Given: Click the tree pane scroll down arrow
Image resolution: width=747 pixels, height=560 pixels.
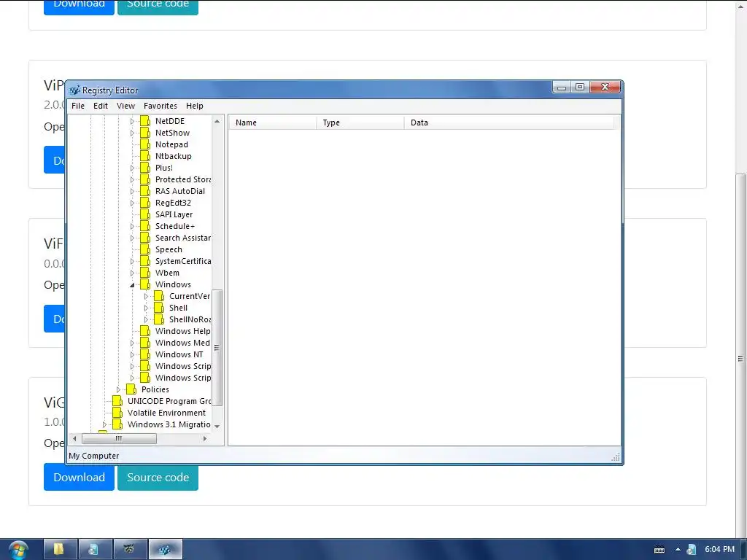Looking at the screenshot, I should (217, 426).
